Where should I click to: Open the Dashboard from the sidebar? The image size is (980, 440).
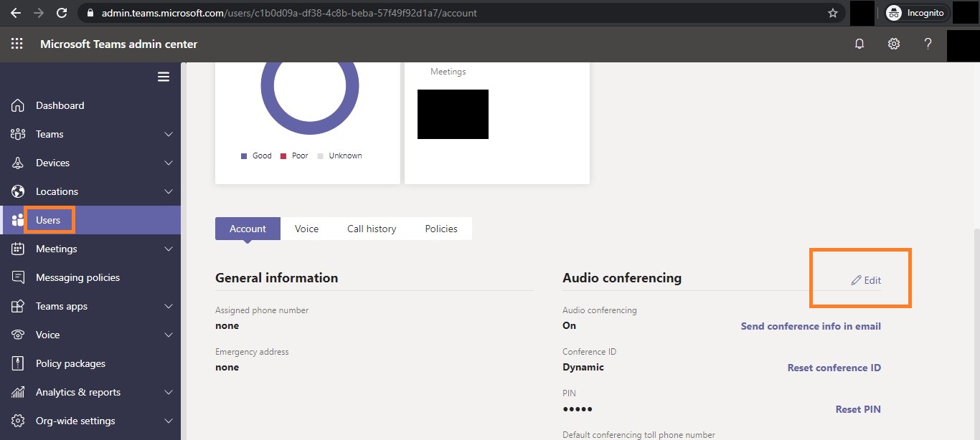point(17,105)
